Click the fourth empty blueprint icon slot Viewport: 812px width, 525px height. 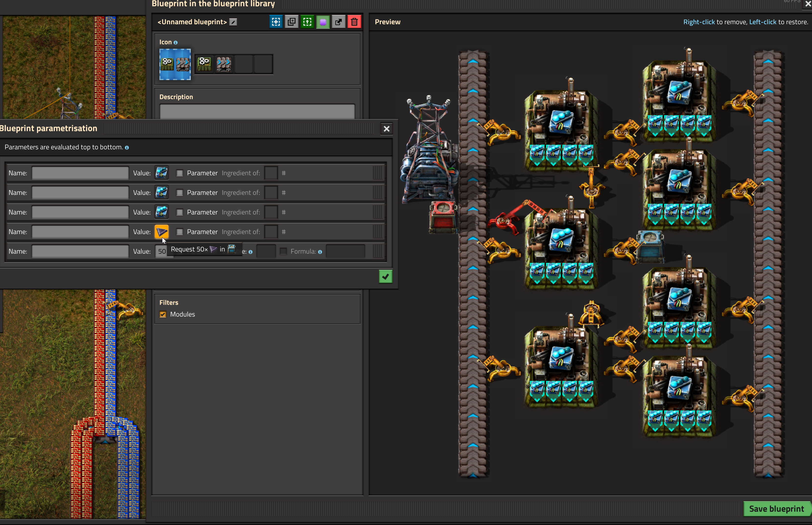tap(263, 64)
